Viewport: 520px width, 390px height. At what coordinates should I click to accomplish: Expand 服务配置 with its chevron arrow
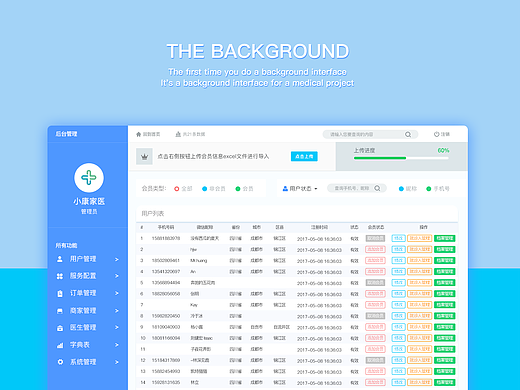point(117,276)
